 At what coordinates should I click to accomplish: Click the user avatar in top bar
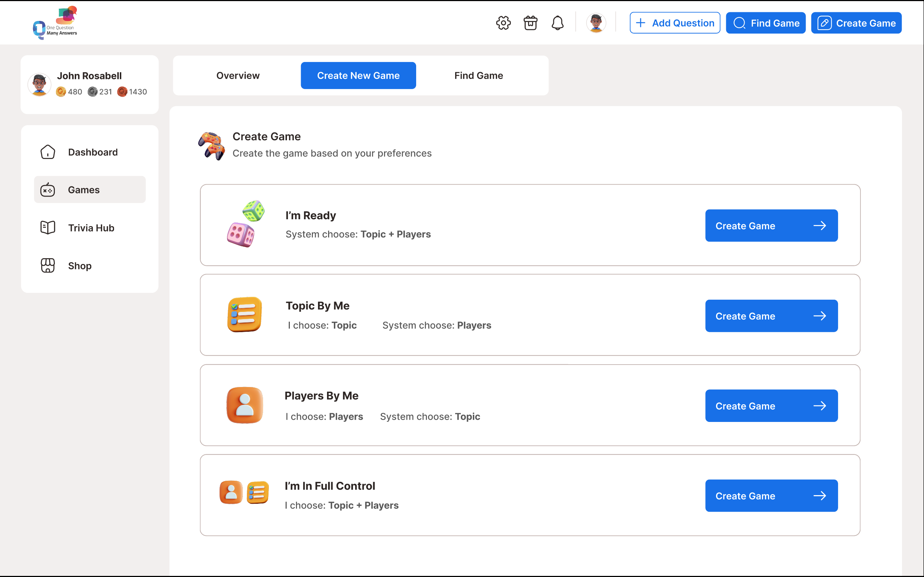[596, 23]
